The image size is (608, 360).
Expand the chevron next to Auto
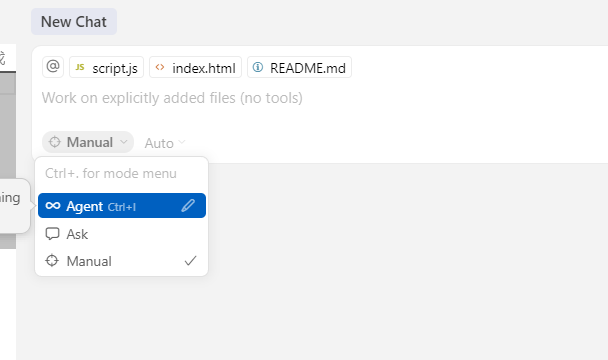pyautogui.click(x=182, y=142)
